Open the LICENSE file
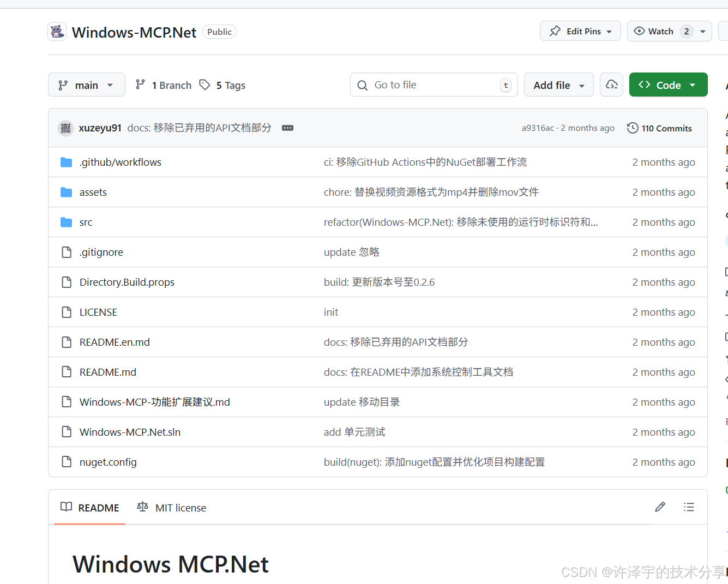The width and height of the screenshot is (728, 584). pos(98,312)
